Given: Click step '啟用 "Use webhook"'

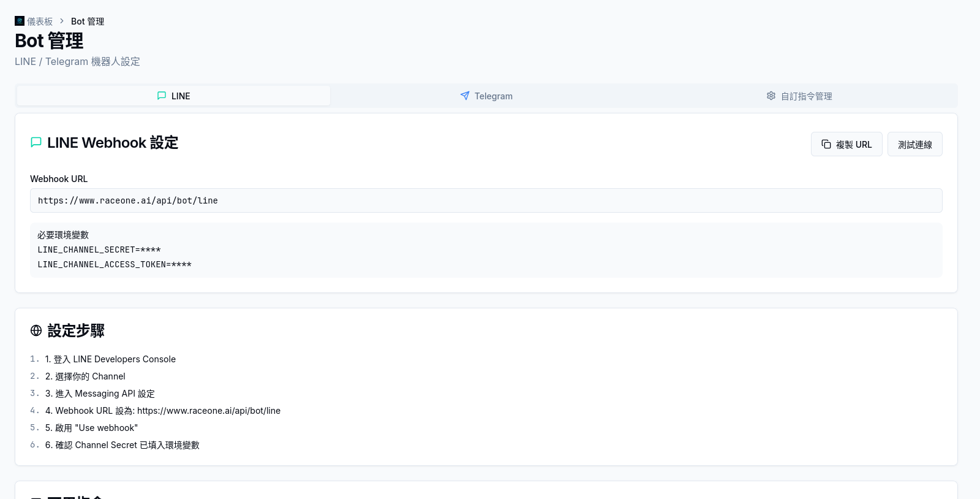Looking at the screenshot, I should pyautogui.click(x=91, y=428).
